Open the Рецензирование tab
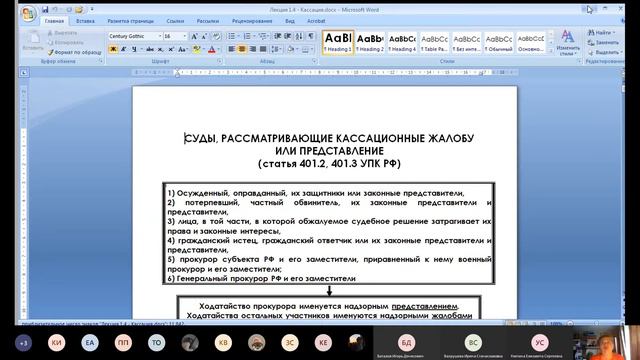 pos(252,21)
